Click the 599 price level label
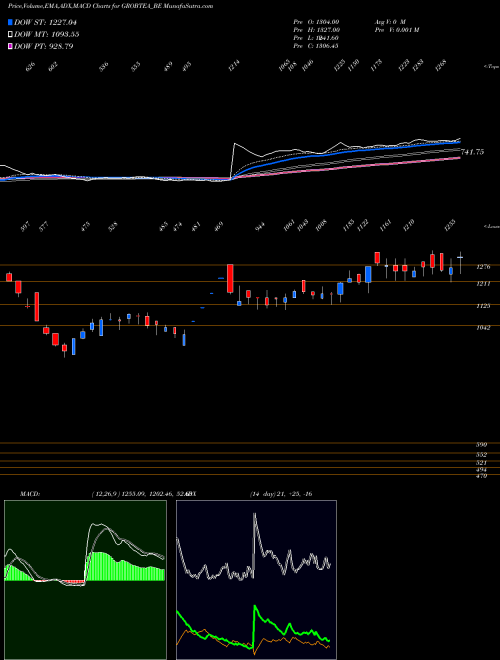Image resolution: width=500 pixels, height=660 pixels. [481, 444]
